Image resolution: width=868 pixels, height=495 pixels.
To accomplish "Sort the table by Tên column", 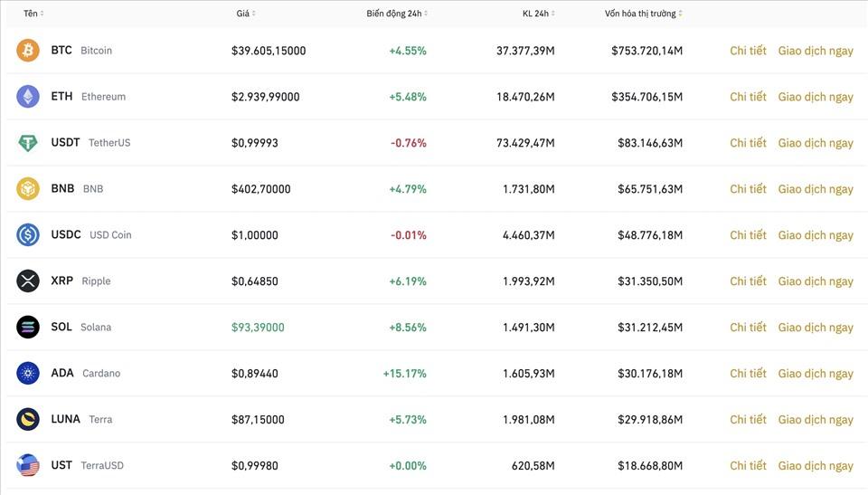I will click(x=33, y=14).
